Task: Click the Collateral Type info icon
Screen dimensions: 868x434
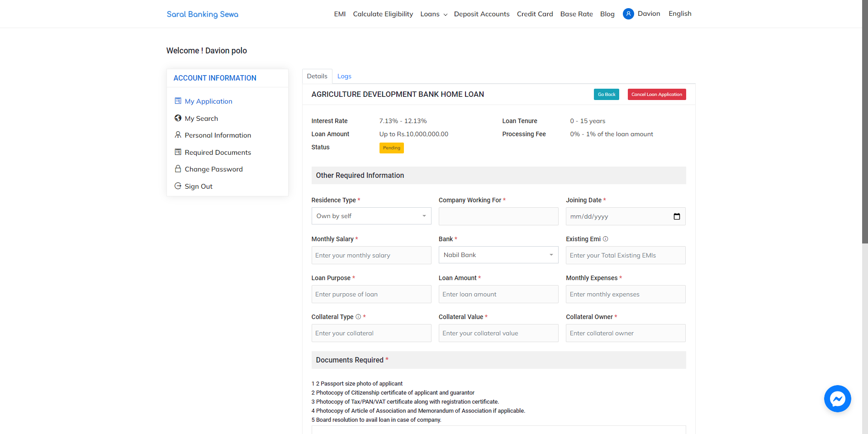Action: (x=358, y=317)
